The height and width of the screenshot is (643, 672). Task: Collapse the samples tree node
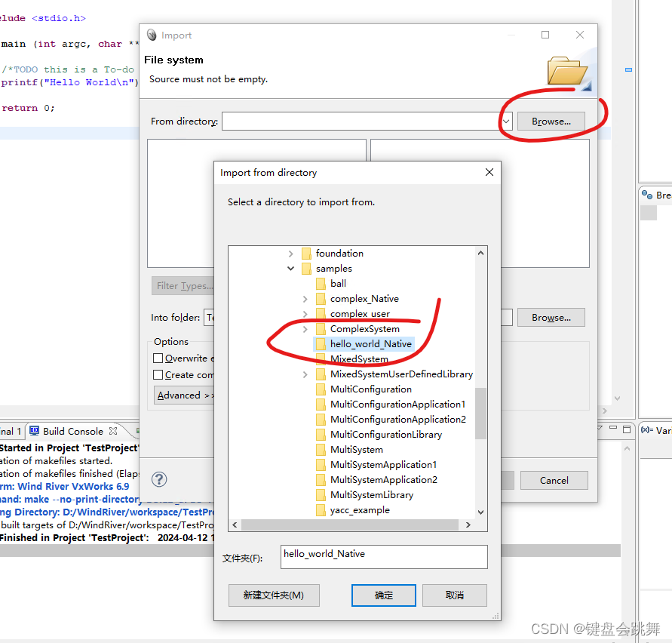pyautogui.click(x=291, y=268)
